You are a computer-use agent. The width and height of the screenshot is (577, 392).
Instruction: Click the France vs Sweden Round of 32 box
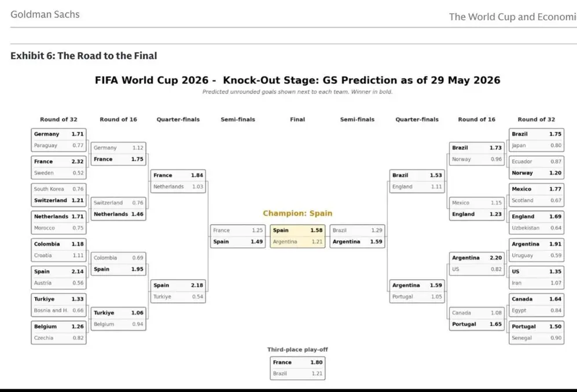[x=58, y=167]
